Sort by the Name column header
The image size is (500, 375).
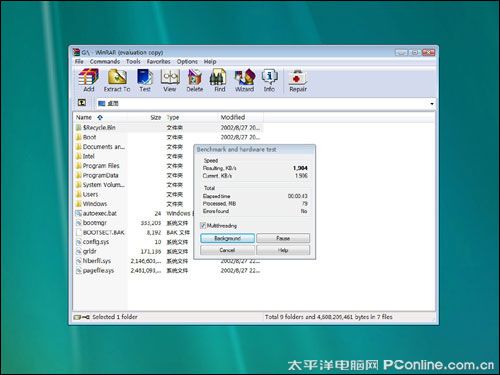click(x=100, y=117)
